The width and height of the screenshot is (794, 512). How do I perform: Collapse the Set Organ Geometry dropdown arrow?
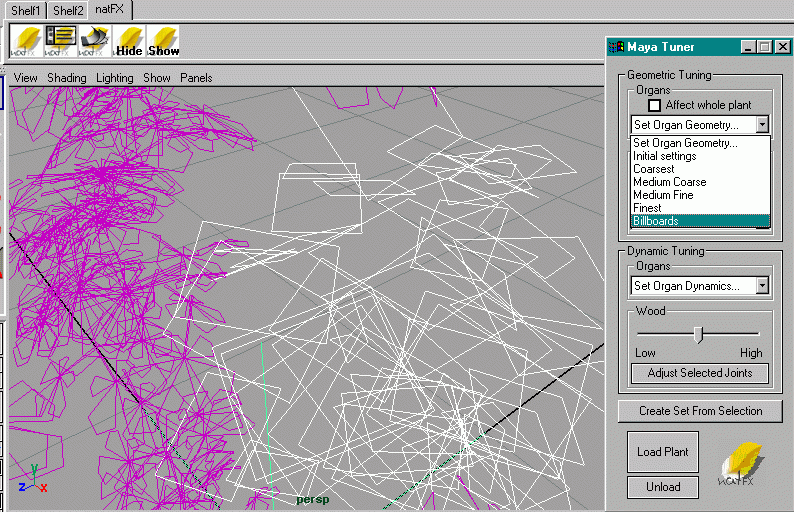click(x=762, y=125)
